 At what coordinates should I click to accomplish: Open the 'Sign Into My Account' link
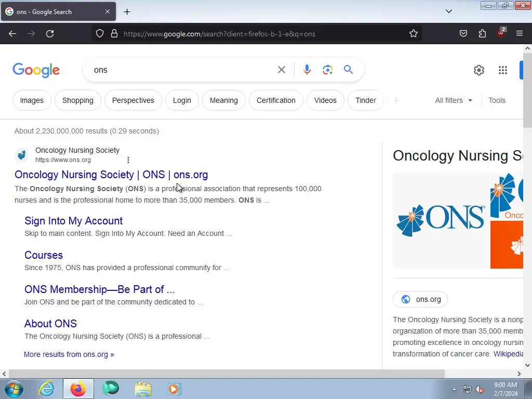coord(74,221)
